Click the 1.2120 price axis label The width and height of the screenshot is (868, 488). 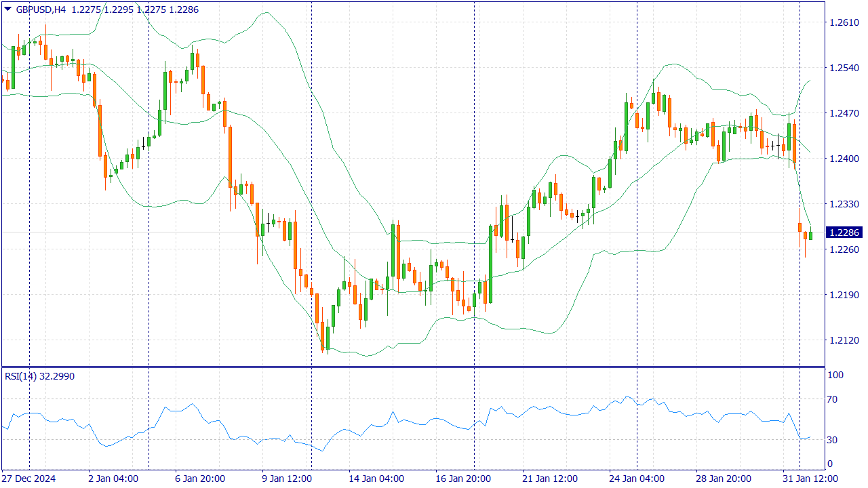point(844,340)
